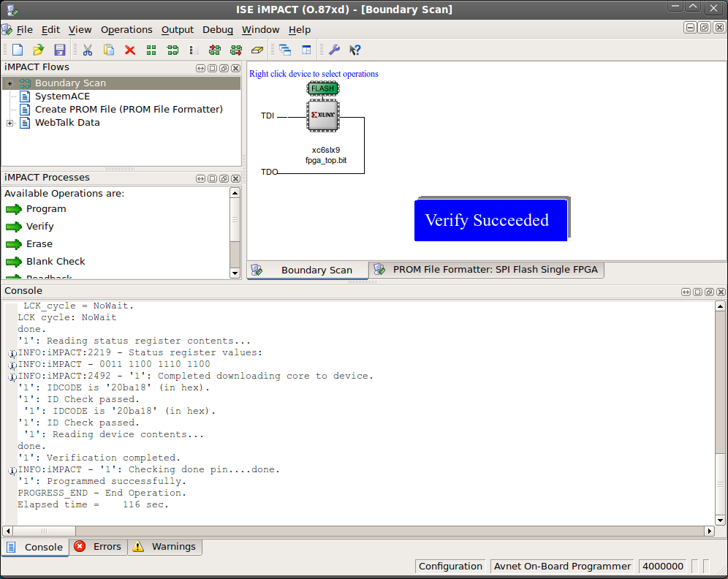The image size is (728, 579).
Task: Click the Save floppy disk icon
Action: click(60, 50)
